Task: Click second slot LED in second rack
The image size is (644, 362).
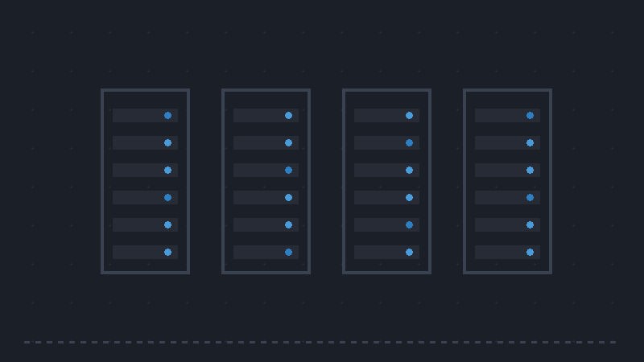Action: coord(289,143)
